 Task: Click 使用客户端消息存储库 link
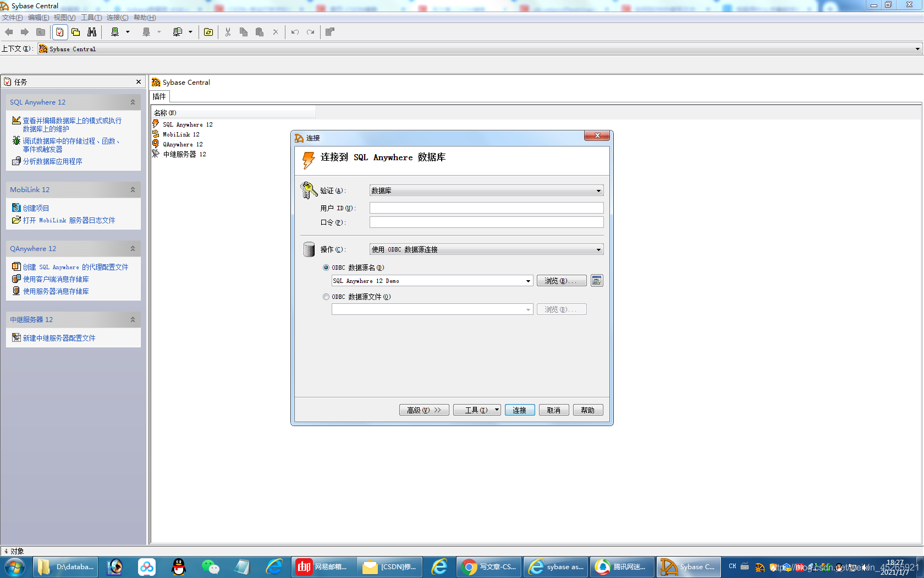pos(56,279)
